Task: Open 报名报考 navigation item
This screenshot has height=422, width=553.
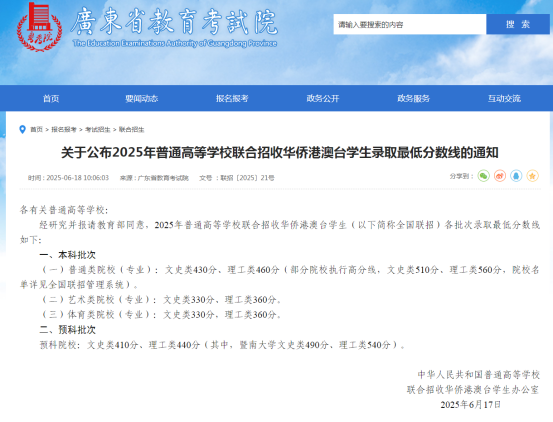Action: (x=232, y=98)
